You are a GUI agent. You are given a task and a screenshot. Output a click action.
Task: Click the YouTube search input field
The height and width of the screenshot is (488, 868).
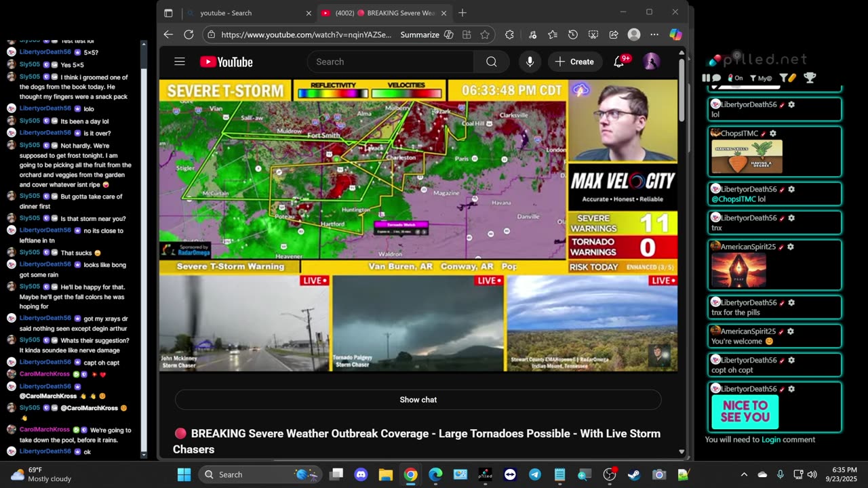pos(390,62)
